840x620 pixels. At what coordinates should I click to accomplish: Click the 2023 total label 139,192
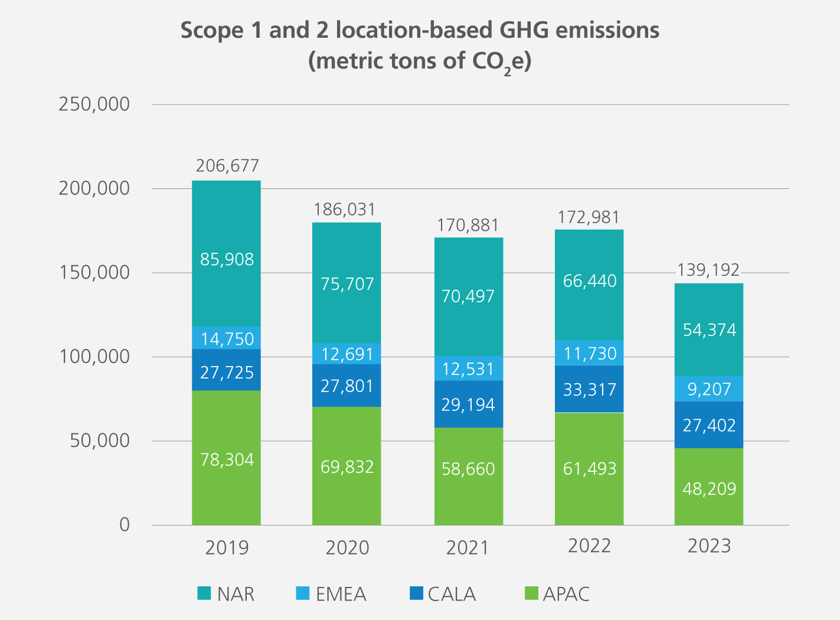(x=708, y=270)
